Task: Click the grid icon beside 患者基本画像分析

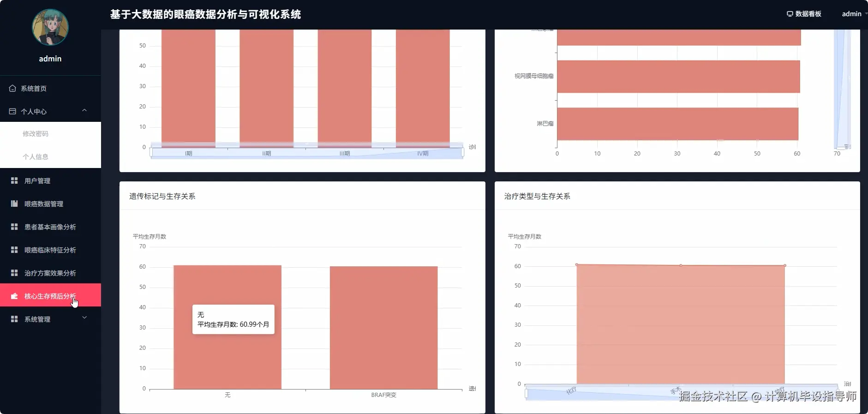Action: tap(14, 227)
